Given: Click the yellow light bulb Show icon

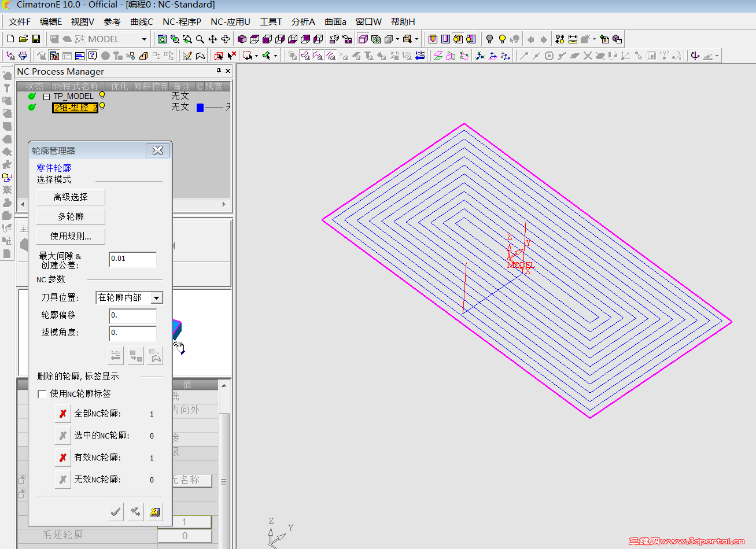Looking at the screenshot, I should (502, 39).
